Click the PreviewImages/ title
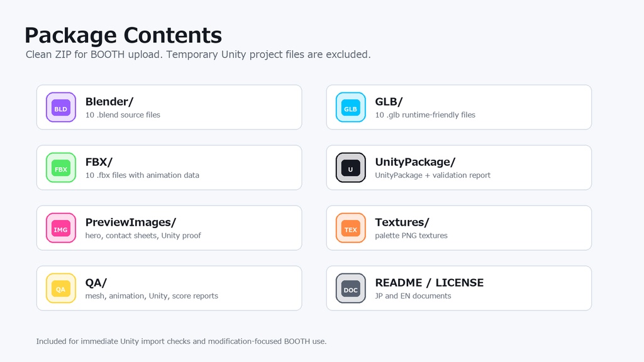Image resolution: width=644 pixels, height=362 pixels. coord(131,222)
